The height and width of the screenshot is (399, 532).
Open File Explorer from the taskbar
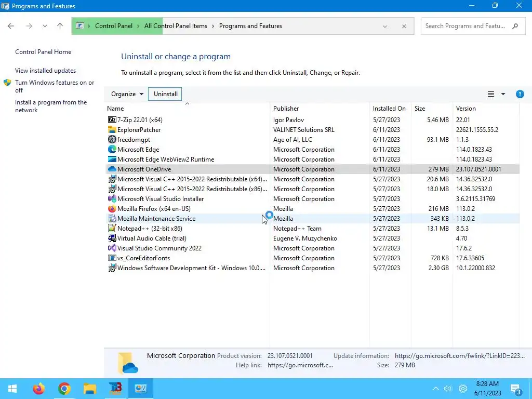coord(90,389)
